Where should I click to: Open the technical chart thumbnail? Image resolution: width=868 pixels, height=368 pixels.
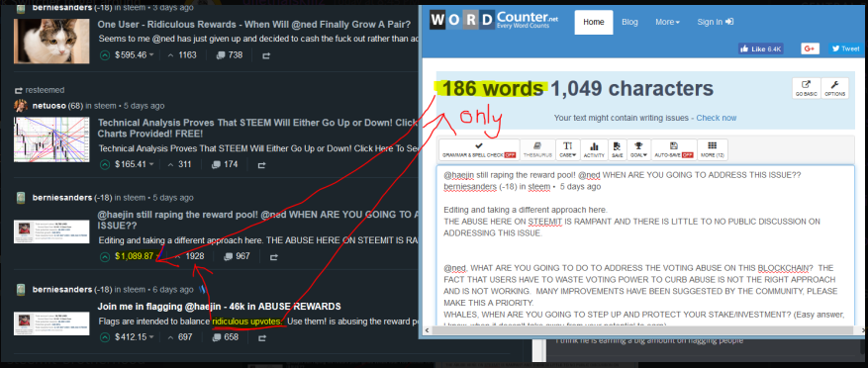point(51,139)
